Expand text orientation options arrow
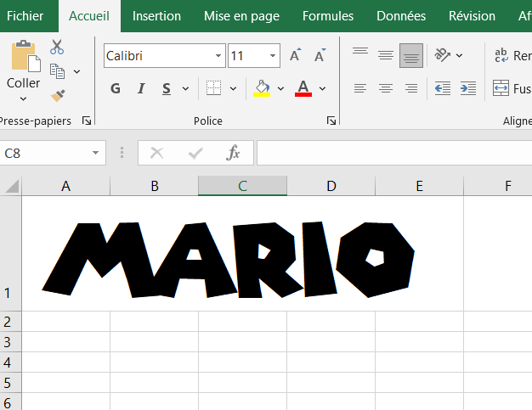Screen dimensions: 532x410 click(459, 55)
